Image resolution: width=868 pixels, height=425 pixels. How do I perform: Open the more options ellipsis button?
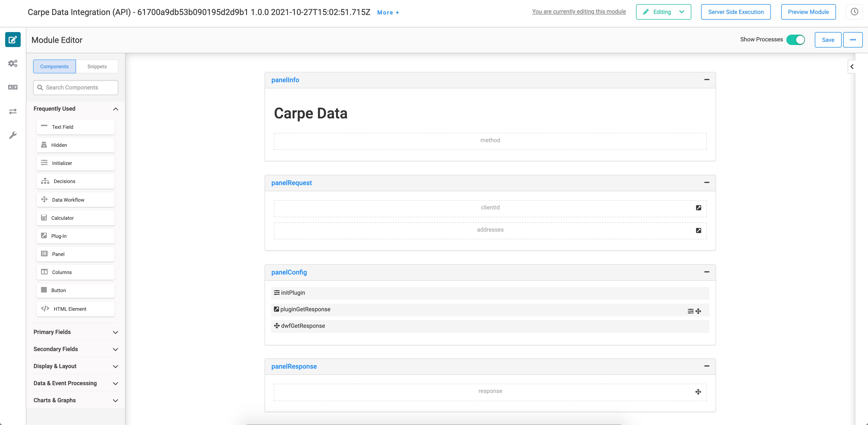[x=853, y=40]
